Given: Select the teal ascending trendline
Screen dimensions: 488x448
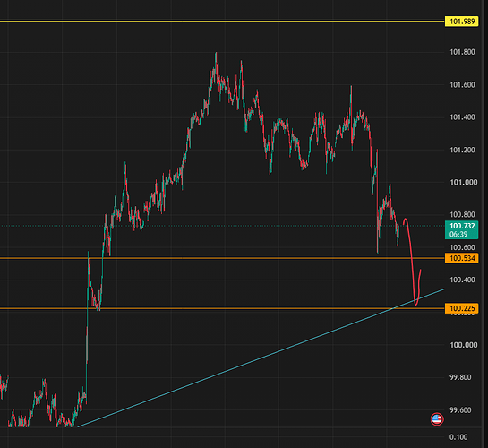Looking at the screenshot, I should coord(261,358).
